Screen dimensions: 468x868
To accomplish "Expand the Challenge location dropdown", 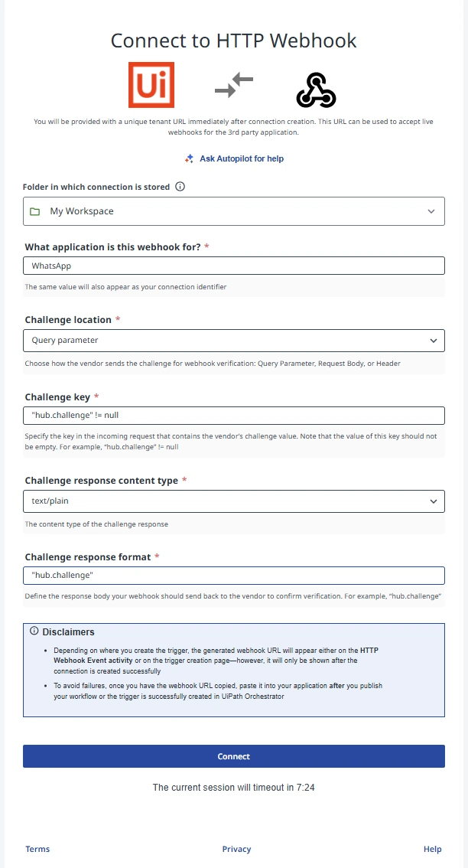I will click(233, 340).
